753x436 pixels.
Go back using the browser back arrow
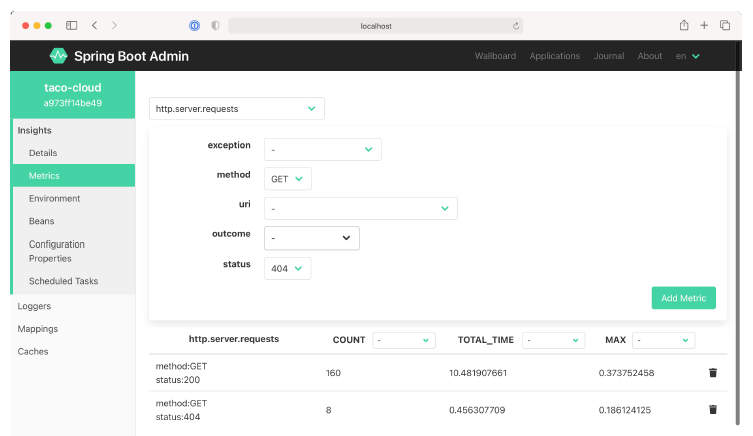coord(94,25)
